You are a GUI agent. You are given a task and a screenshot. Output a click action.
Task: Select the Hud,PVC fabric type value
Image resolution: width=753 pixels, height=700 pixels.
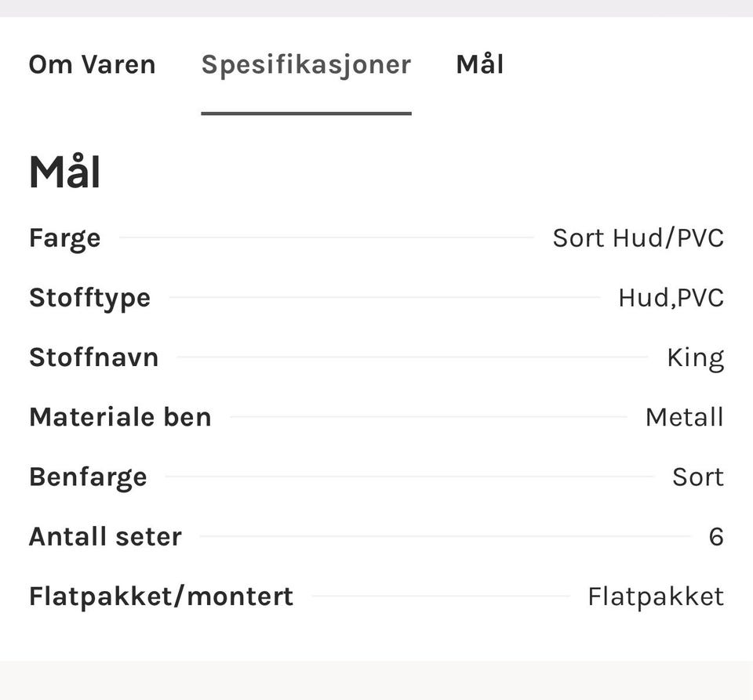pos(671,298)
